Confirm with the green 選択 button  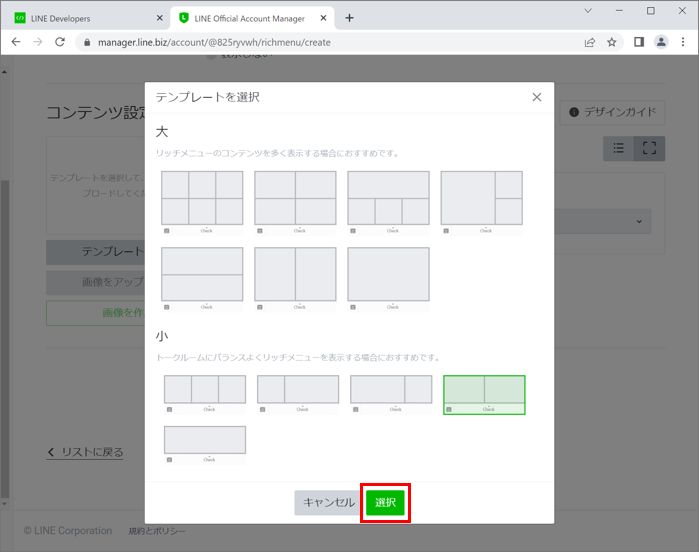click(385, 503)
